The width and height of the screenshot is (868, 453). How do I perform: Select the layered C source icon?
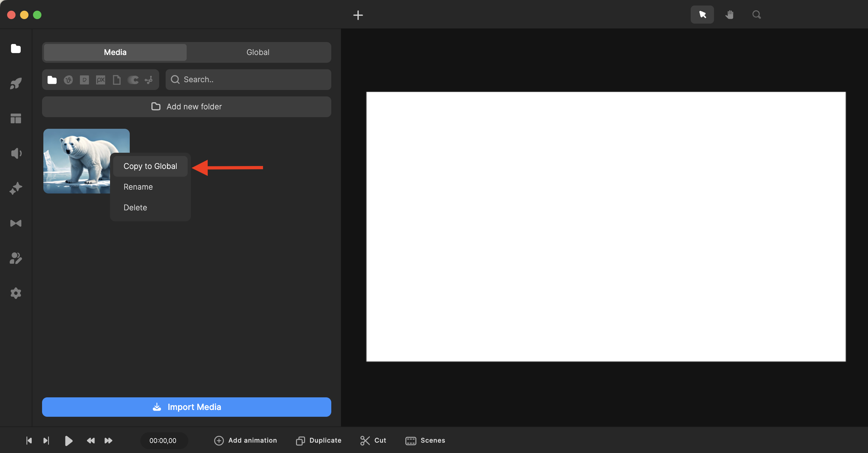pos(133,80)
